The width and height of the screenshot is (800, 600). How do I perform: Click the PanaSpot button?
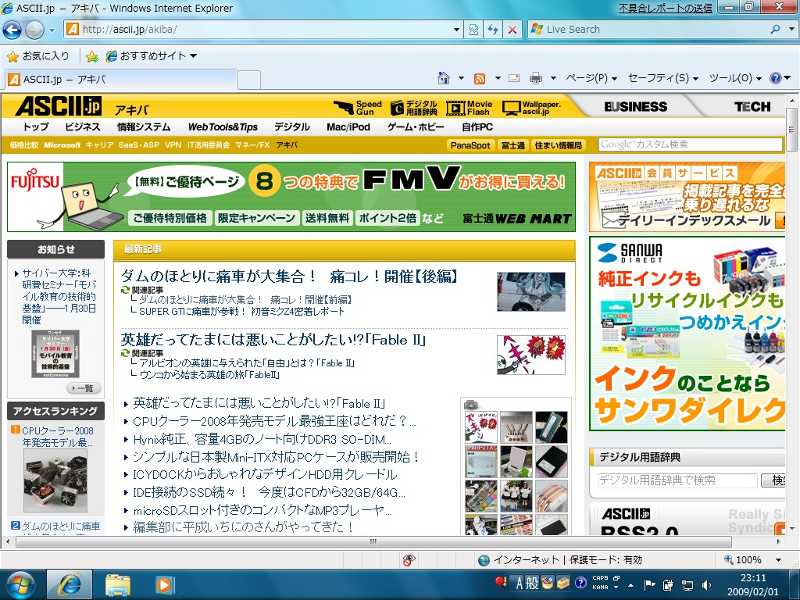470,145
